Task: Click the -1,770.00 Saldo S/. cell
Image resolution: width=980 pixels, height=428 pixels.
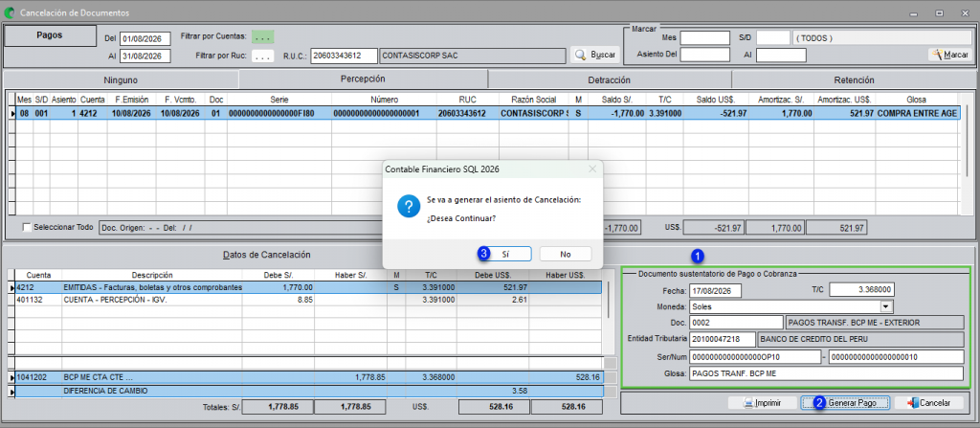Action: (x=617, y=113)
